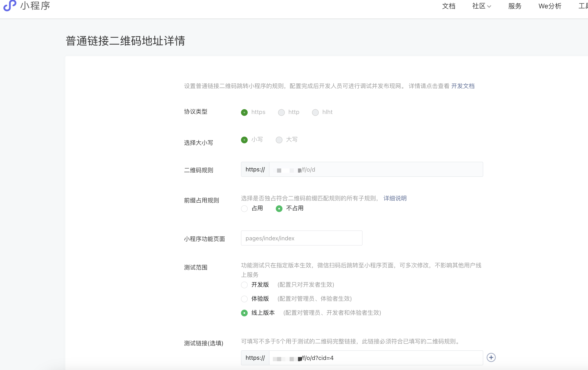This screenshot has width=588, height=370.
Task: Go to We分析 in top navigation
Action: coord(550,6)
